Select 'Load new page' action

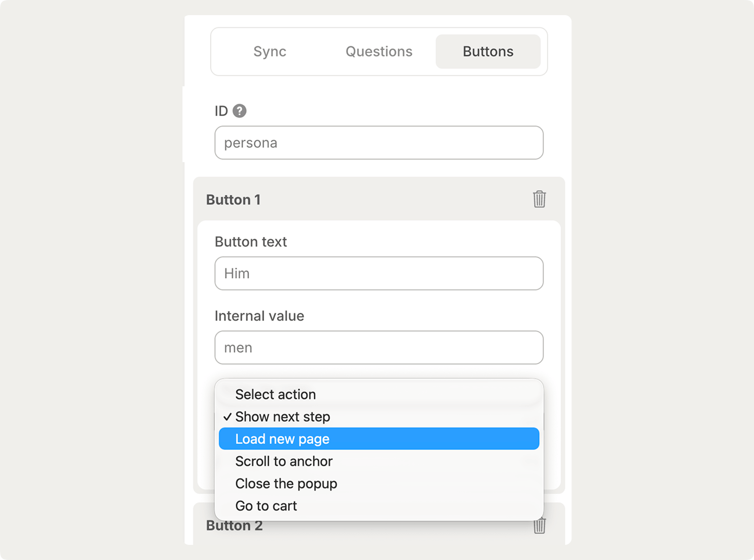[x=283, y=439]
